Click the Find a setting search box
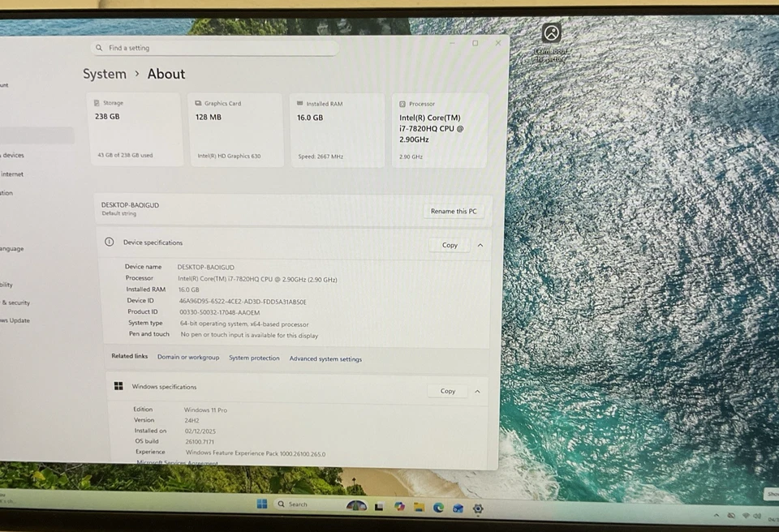This screenshot has width=779, height=532. pyautogui.click(x=214, y=48)
